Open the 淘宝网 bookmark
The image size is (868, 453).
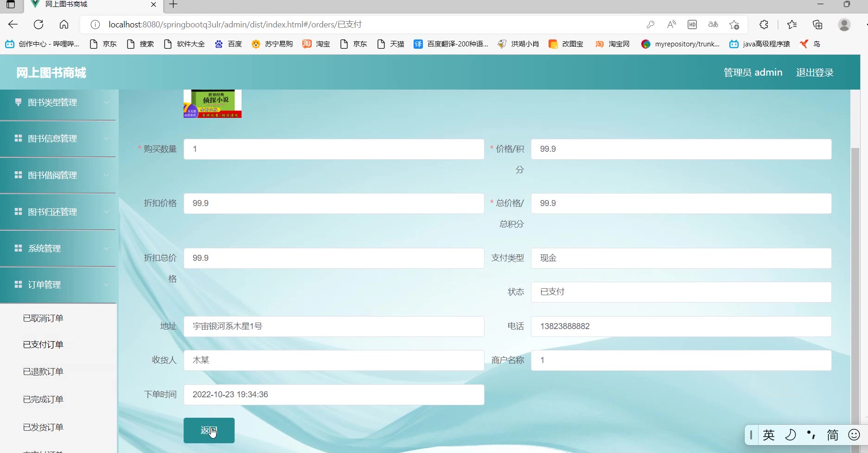coord(613,44)
